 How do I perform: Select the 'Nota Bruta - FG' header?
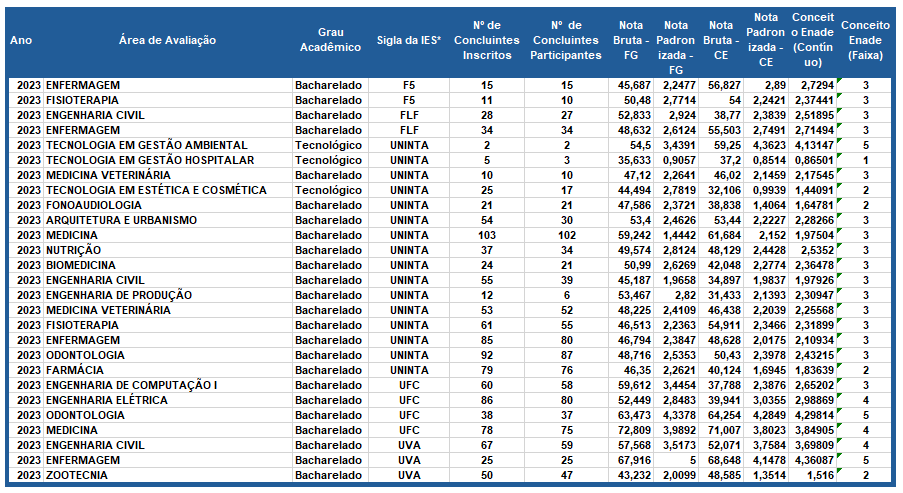click(x=631, y=40)
